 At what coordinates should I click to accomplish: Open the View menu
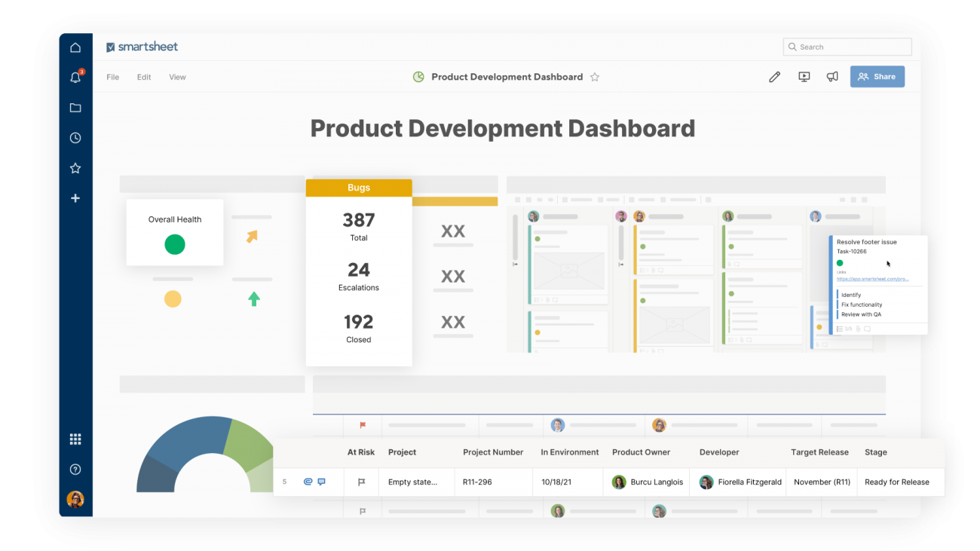click(177, 76)
